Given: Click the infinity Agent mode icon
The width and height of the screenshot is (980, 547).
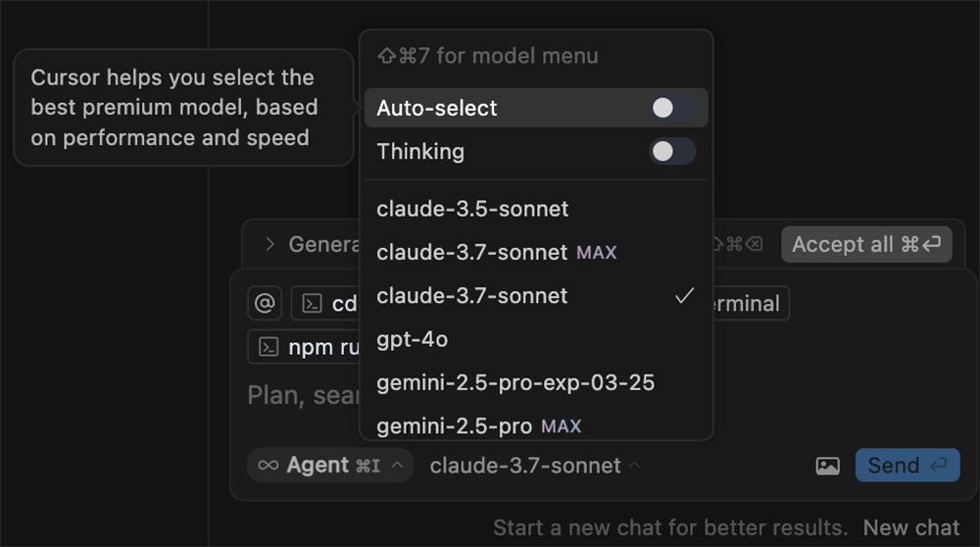Looking at the screenshot, I should tap(268, 466).
